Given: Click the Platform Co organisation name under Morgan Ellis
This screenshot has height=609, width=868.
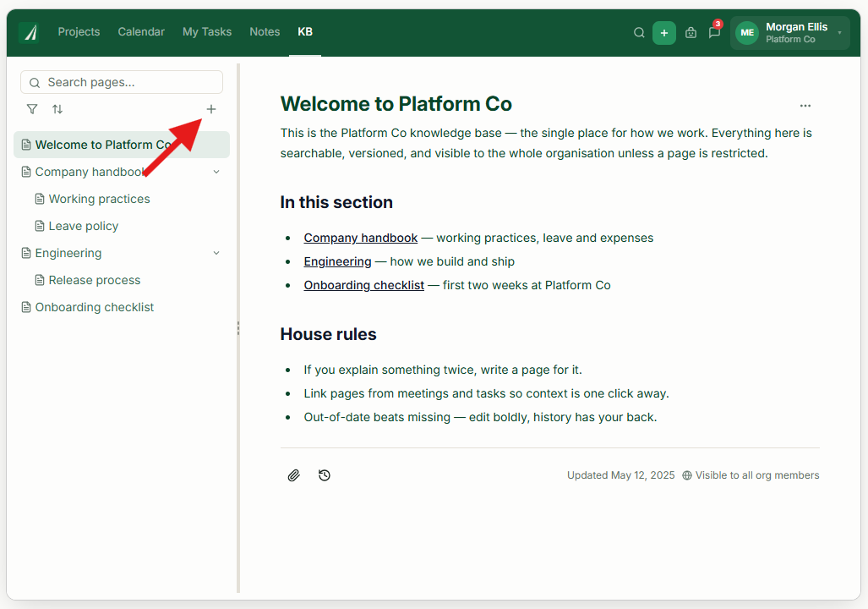Looking at the screenshot, I should click(x=790, y=40).
